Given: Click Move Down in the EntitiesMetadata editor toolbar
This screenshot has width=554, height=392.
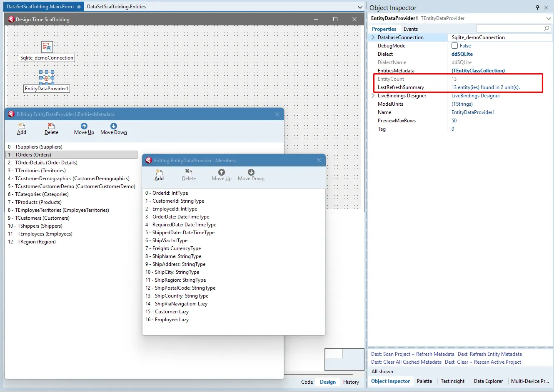Looking at the screenshot, I should pyautogui.click(x=114, y=129).
